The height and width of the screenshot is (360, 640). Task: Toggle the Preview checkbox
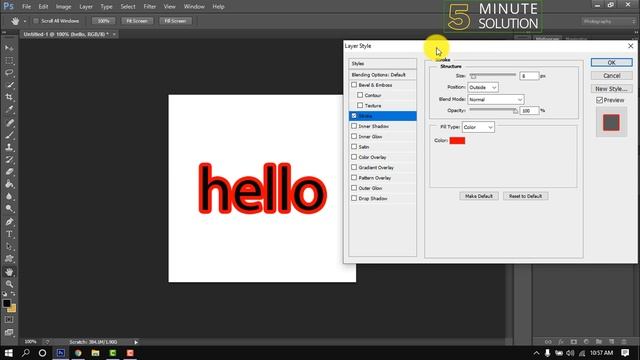tap(599, 100)
